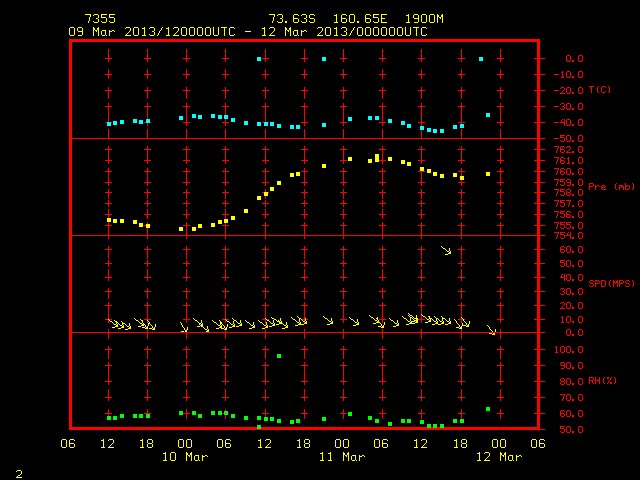The image size is (640, 480).
Task: Click the outlier green RH point near 95%
Action: 279,356
